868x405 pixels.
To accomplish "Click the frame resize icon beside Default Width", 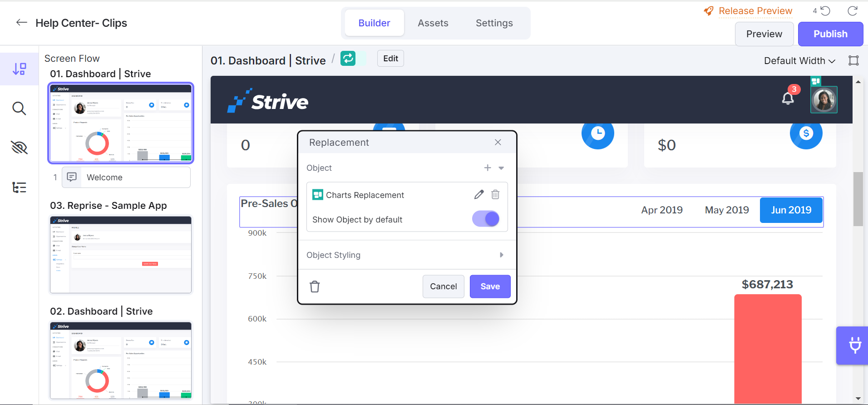I will [853, 61].
